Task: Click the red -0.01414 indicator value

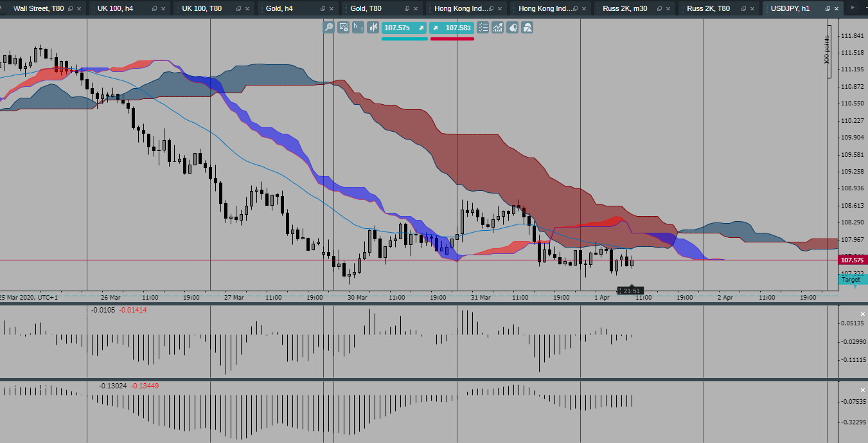Action: click(x=133, y=310)
